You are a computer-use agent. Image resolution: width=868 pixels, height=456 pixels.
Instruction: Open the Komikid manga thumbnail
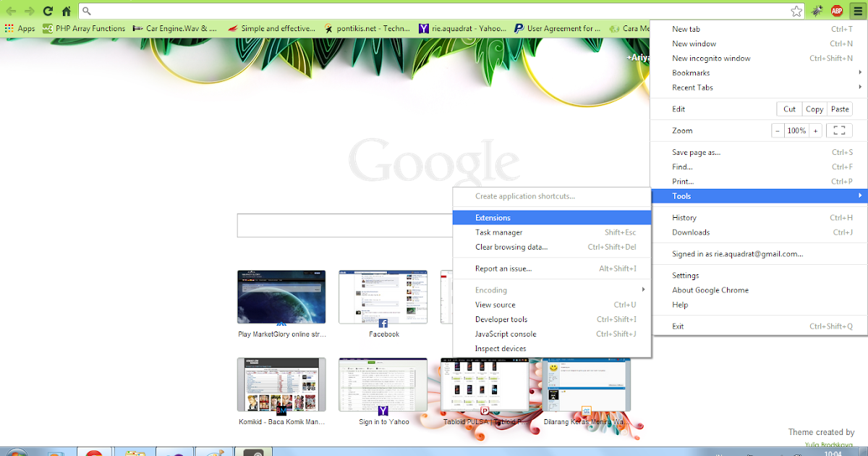pyautogui.click(x=281, y=384)
